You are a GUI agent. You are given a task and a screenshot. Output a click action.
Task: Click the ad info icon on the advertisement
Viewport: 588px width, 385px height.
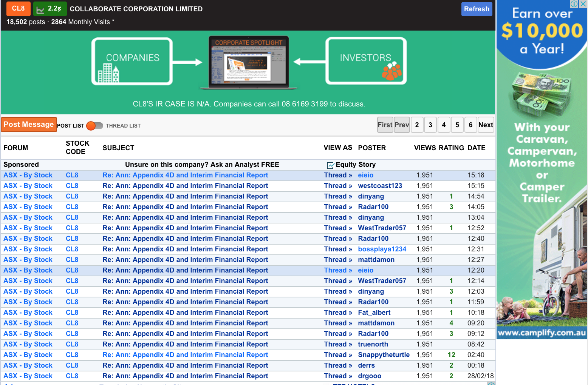pos(574,4)
